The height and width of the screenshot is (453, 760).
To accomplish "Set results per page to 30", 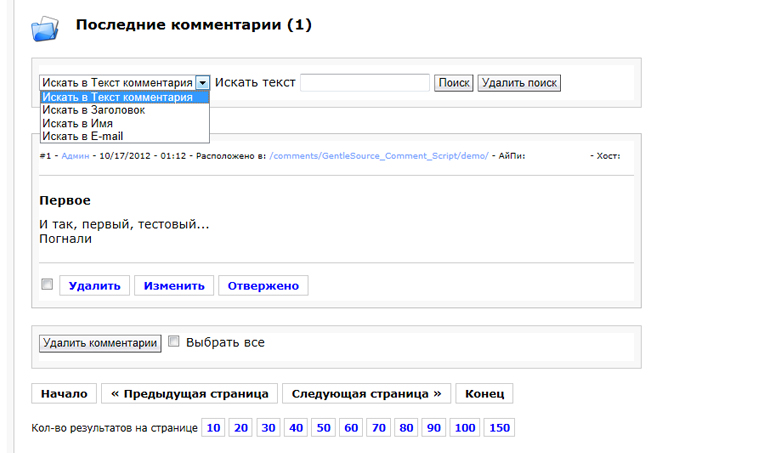I will pyautogui.click(x=269, y=428).
